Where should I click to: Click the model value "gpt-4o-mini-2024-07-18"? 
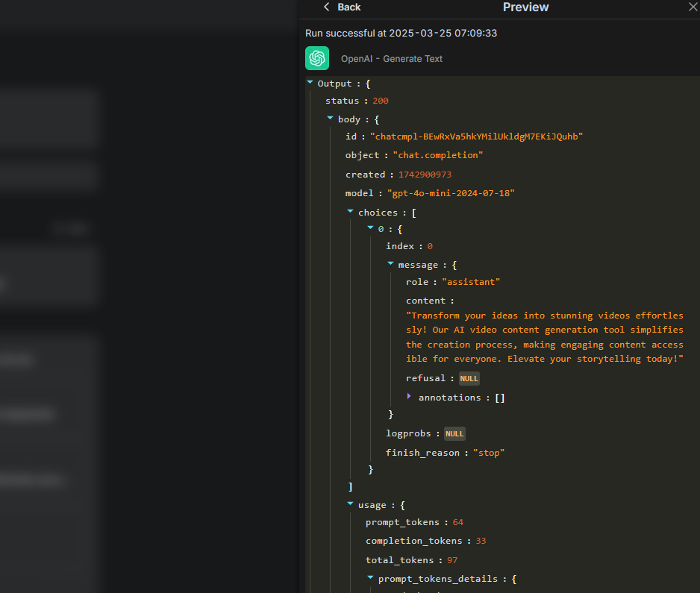pyautogui.click(x=451, y=193)
